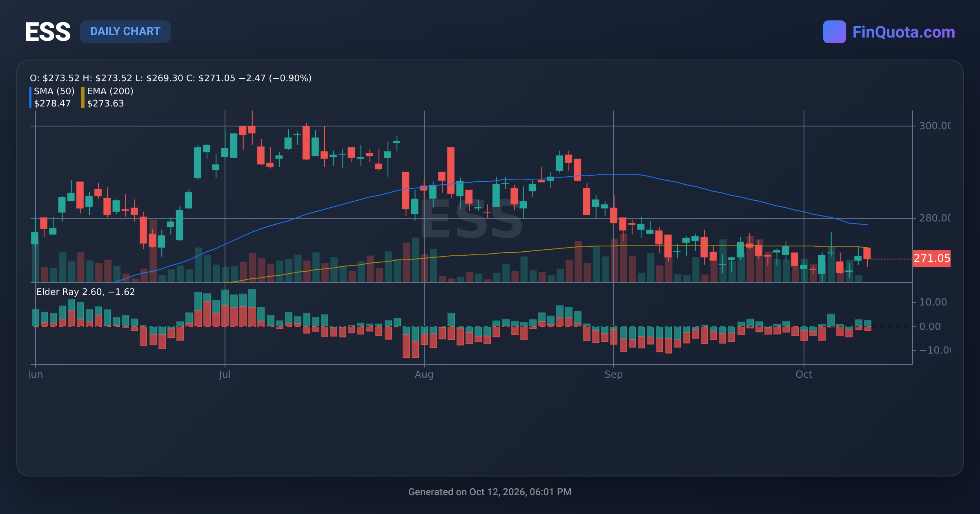
Task: Click the SMA (50) legend label
Action: 54,91
